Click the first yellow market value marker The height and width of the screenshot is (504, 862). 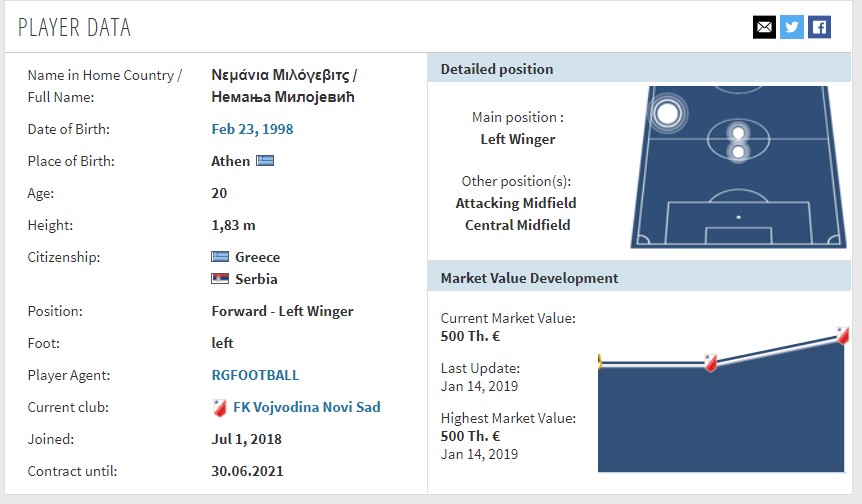600,362
